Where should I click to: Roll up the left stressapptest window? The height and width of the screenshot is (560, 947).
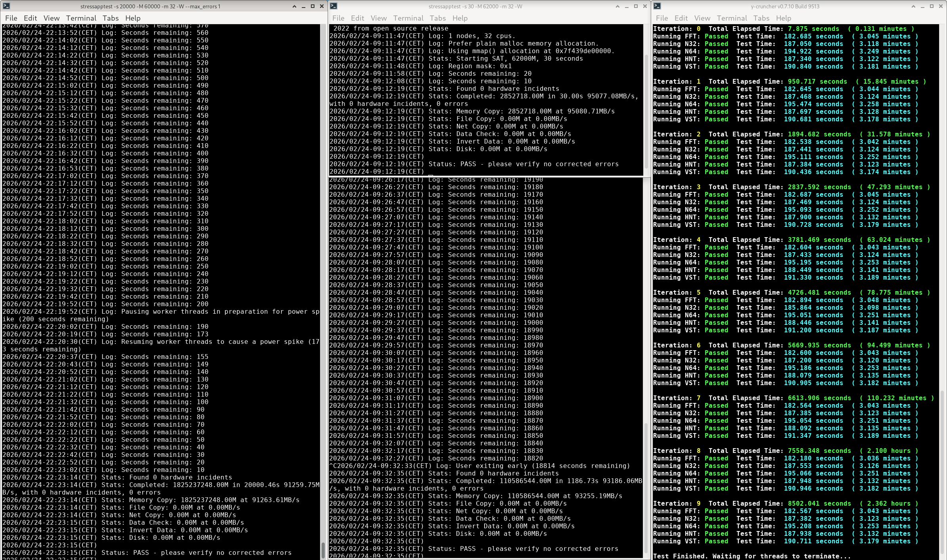(294, 6)
